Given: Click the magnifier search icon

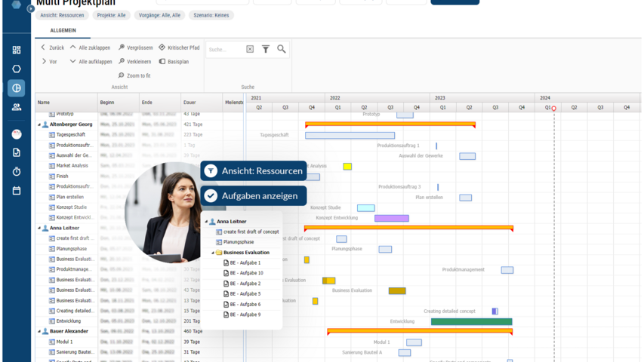Looking at the screenshot, I should (x=282, y=49).
